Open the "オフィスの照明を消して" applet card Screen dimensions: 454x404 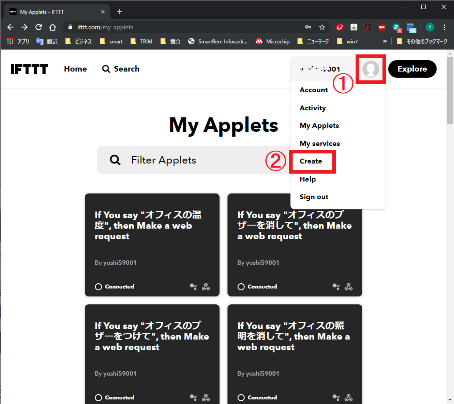[295, 354]
